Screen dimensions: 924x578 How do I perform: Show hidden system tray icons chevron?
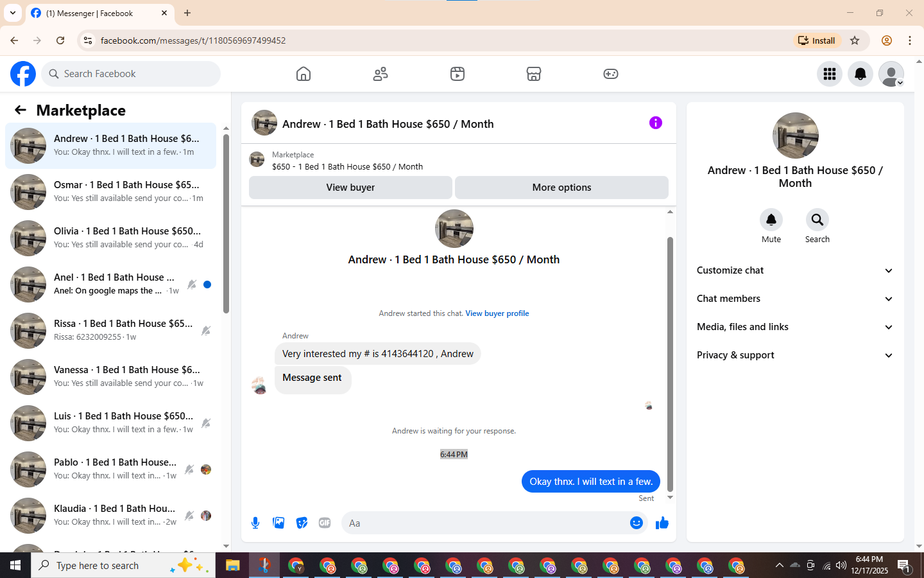tap(779, 566)
